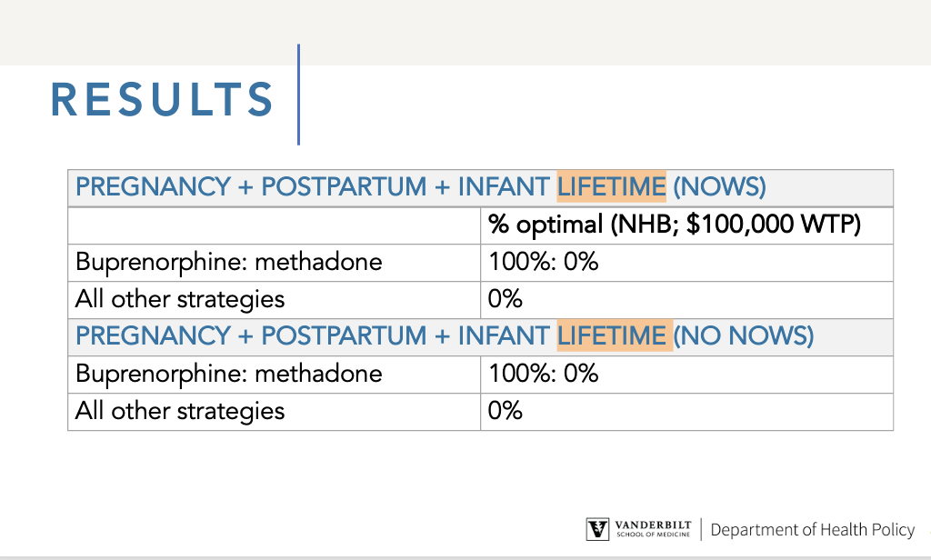Click the vertical blue divider beside RESULTS

pos(298,95)
